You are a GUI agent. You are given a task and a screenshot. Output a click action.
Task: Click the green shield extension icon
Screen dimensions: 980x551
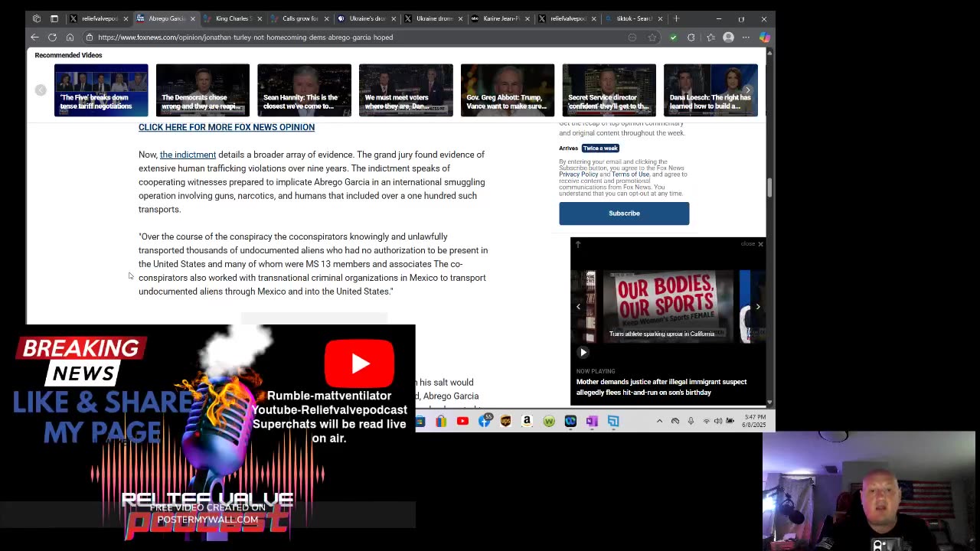[x=673, y=37]
